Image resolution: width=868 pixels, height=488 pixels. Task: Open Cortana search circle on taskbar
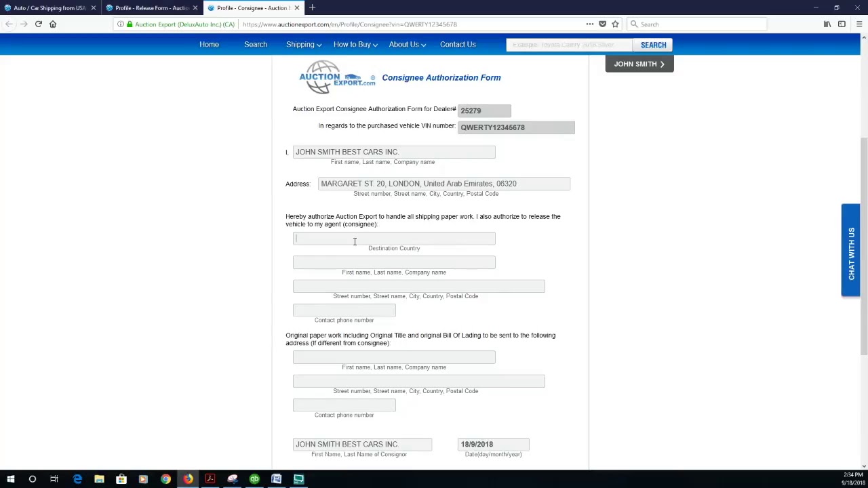point(32,479)
